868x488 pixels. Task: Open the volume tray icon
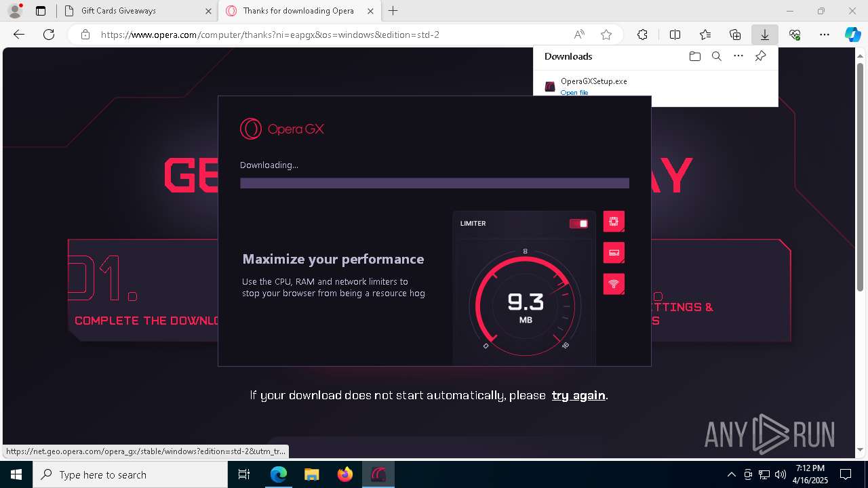click(x=781, y=474)
